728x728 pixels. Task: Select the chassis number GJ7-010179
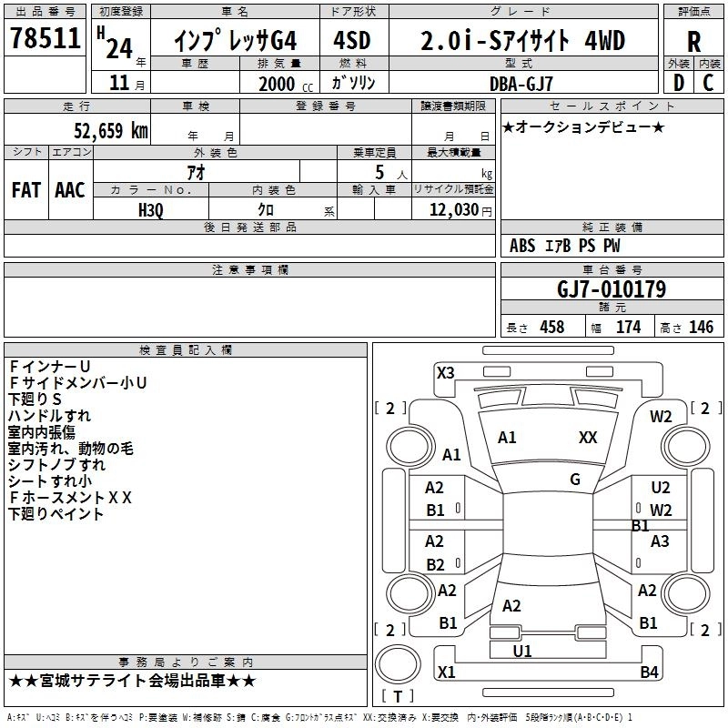click(612, 289)
